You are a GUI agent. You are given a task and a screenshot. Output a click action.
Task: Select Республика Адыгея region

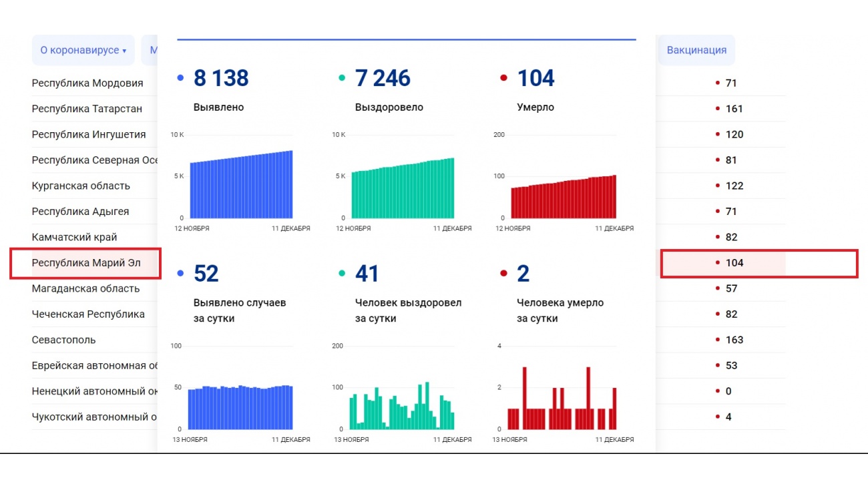(80, 212)
